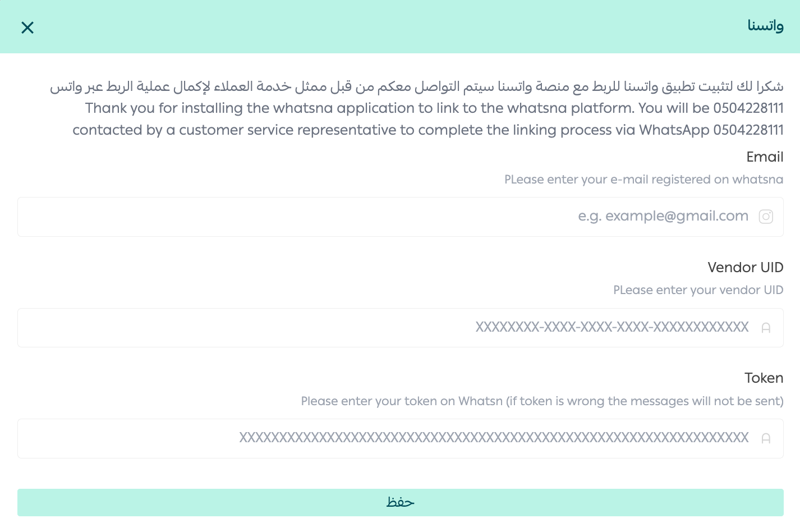Click the icon inside the Vendor UID field
Viewport: 800px width, 532px height.
(x=766, y=328)
